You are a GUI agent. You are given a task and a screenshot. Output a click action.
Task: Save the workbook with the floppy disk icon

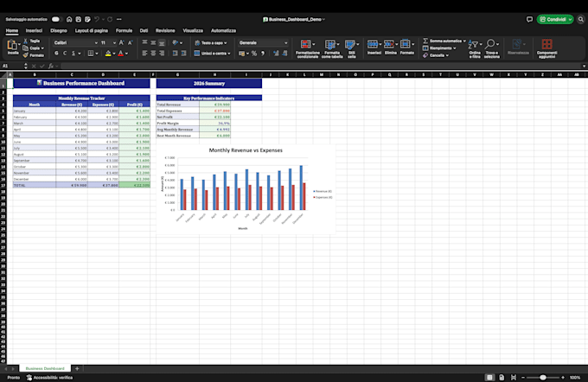[79, 19]
